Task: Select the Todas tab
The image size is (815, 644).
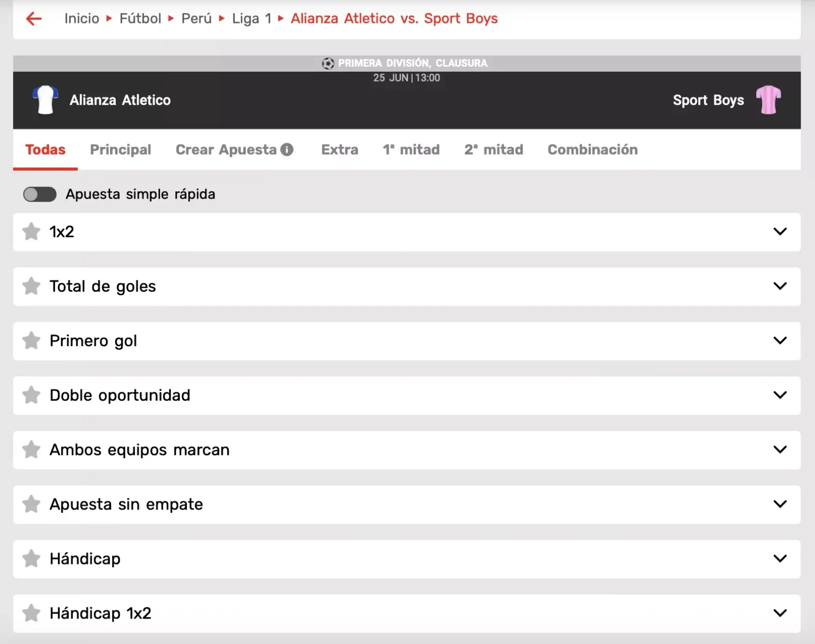Action: pyautogui.click(x=45, y=150)
